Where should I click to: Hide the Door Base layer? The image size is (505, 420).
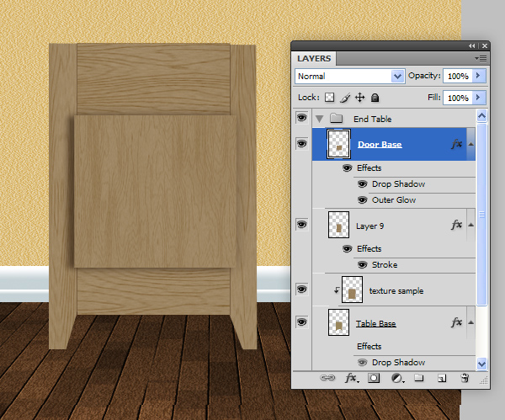tap(301, 144)
